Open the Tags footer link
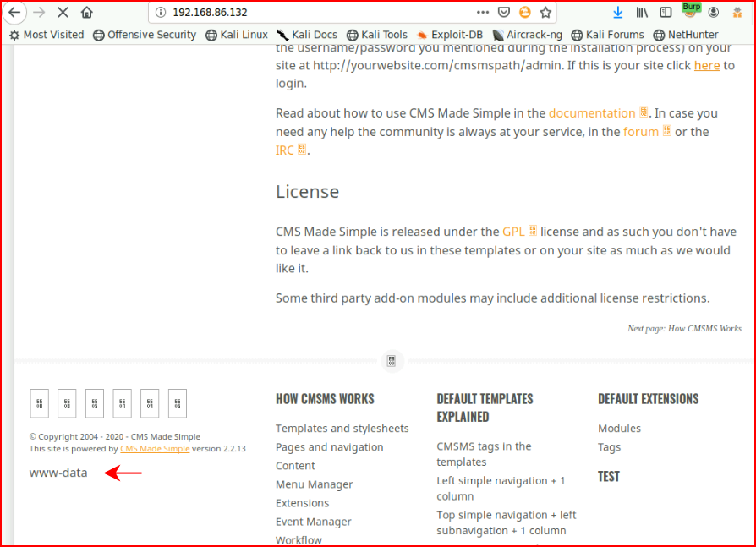Viewport: 756px width, 547px height. tap(609, 447)
